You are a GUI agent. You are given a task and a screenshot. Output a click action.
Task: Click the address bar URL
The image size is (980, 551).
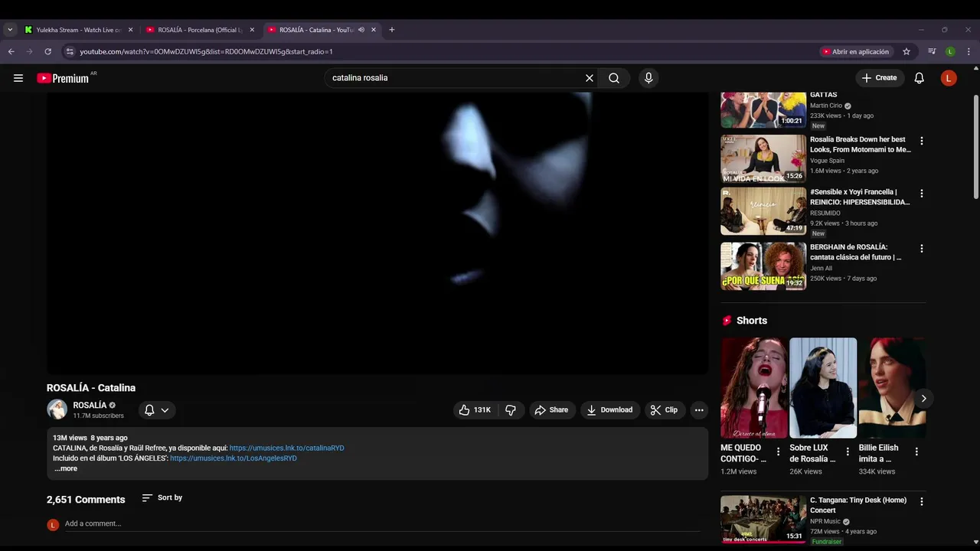207,51
